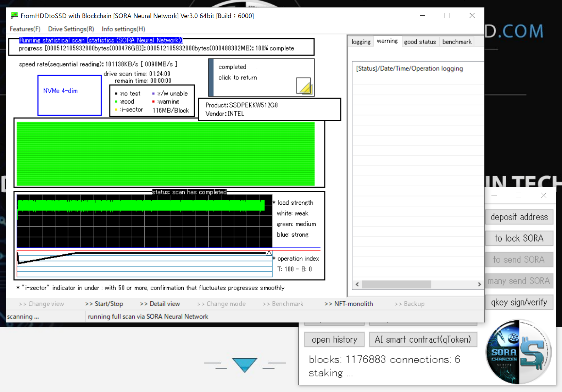The image size is (562, 392).
Task: Minimize the FromHDDtoSSD window
Action: pyautogui.click(x=422, y=16)
